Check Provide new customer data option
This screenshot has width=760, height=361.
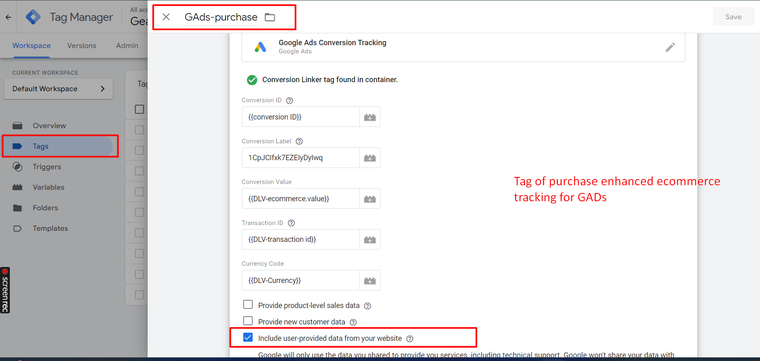(248, 321)
